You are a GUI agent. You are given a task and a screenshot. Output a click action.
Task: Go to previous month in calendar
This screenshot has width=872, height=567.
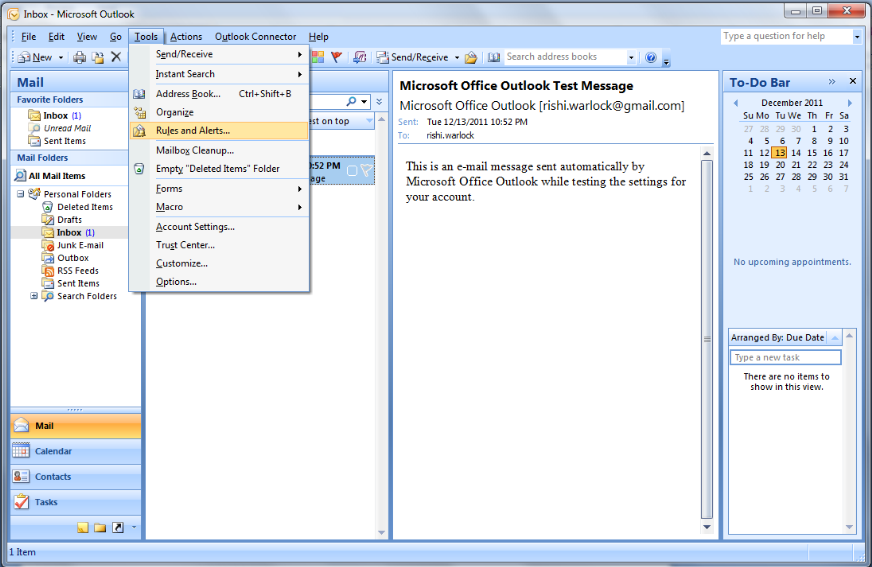click(x=736, y=103)
